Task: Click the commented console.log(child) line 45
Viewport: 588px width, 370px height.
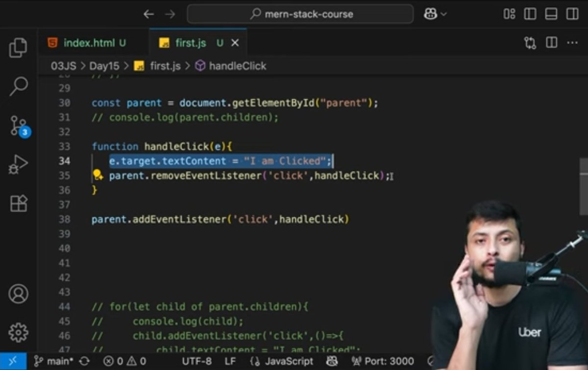Action: coord(167,322)
